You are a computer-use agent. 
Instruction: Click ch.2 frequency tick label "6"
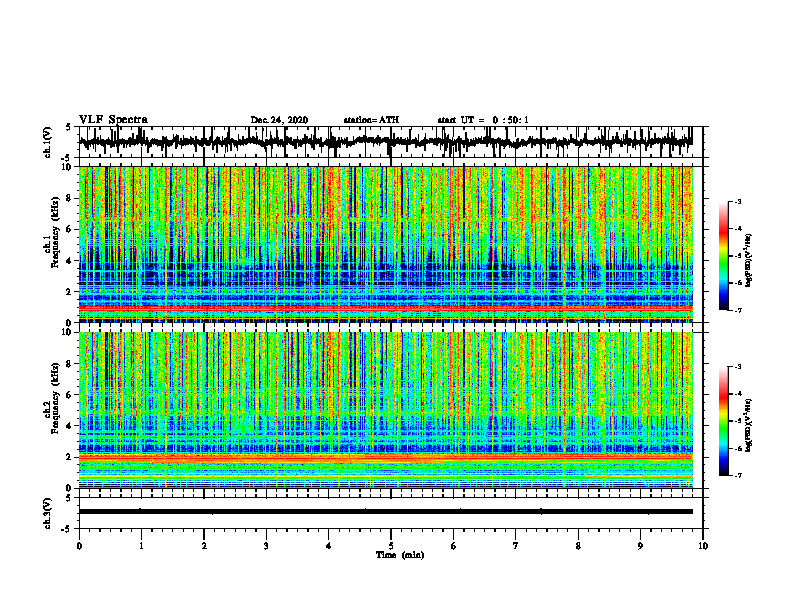click(70, 395)
